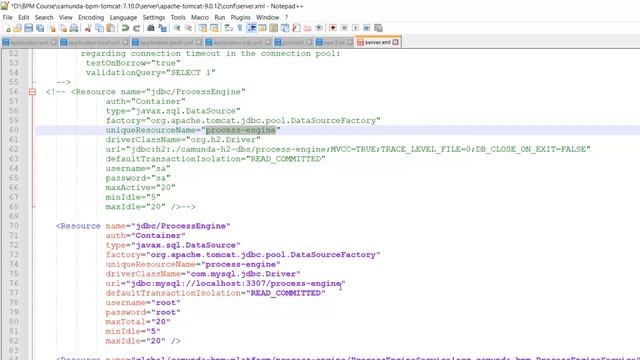Toggle the indent guide toolbar button
This screenshot has height=360, width=640.
coord(251,28)
